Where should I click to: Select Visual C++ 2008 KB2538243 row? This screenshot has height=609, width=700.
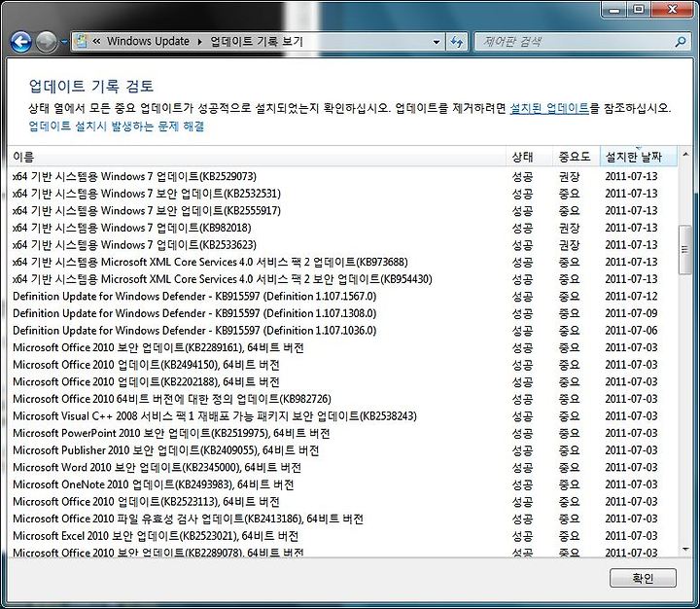(x=341, y=416)
